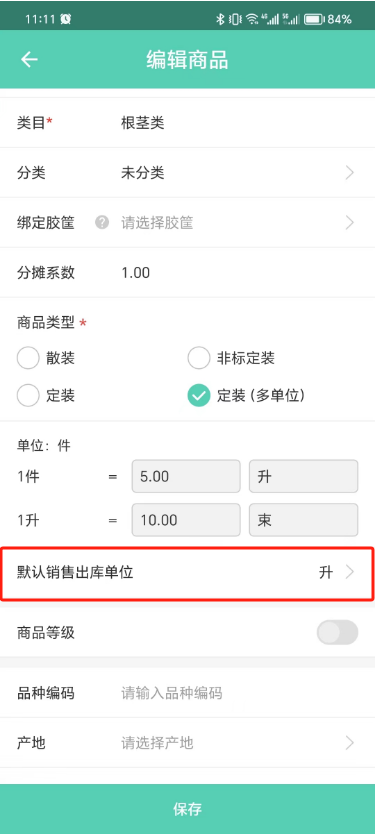Select the 非标定装 radio option
376x834 pixels.
(198, 358)
